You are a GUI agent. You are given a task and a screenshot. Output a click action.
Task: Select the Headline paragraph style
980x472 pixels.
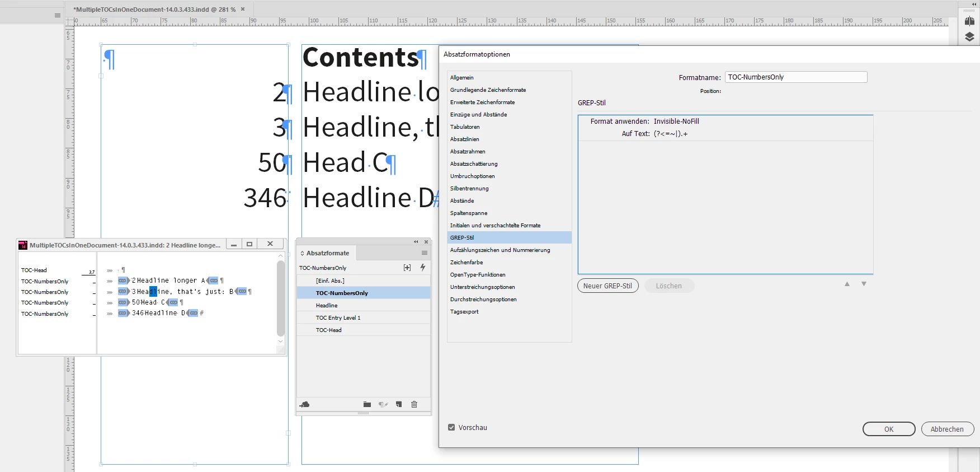(x=364, y=305)
